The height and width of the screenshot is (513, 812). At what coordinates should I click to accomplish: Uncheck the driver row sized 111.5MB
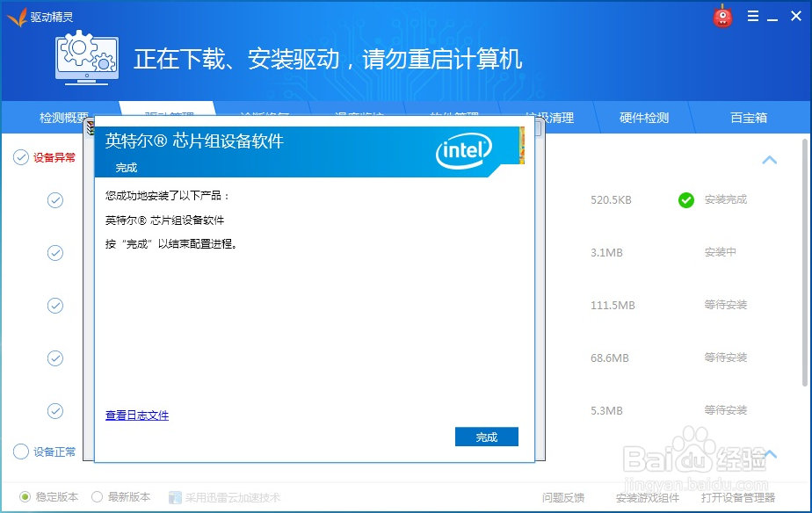(55, 306)
